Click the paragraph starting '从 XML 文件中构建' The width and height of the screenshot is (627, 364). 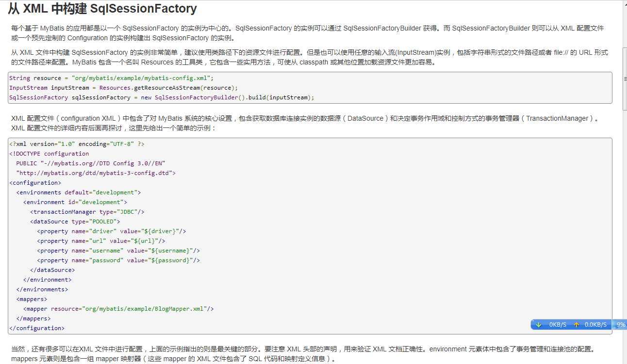310,57
